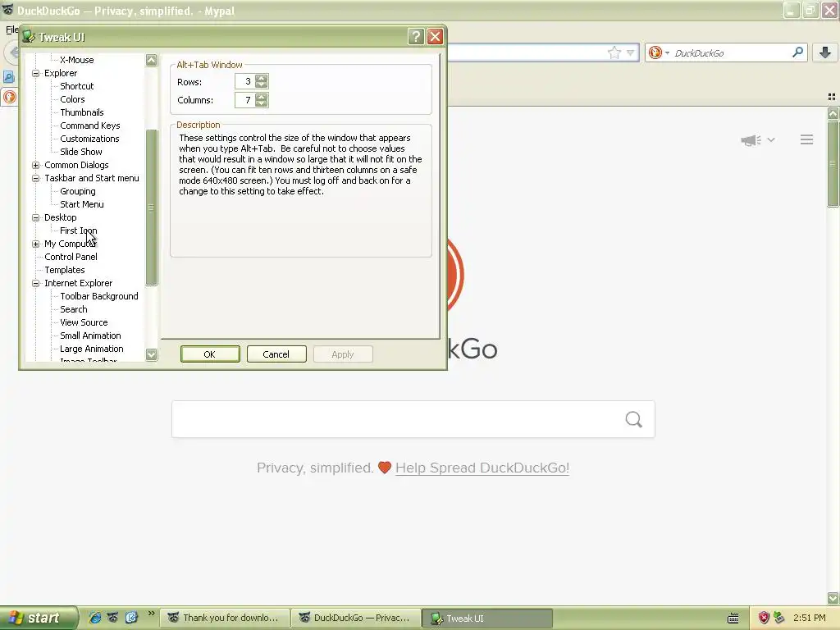Decrease the Columns value with down arrow
The image size is (840, 630).
pos(262,103)
